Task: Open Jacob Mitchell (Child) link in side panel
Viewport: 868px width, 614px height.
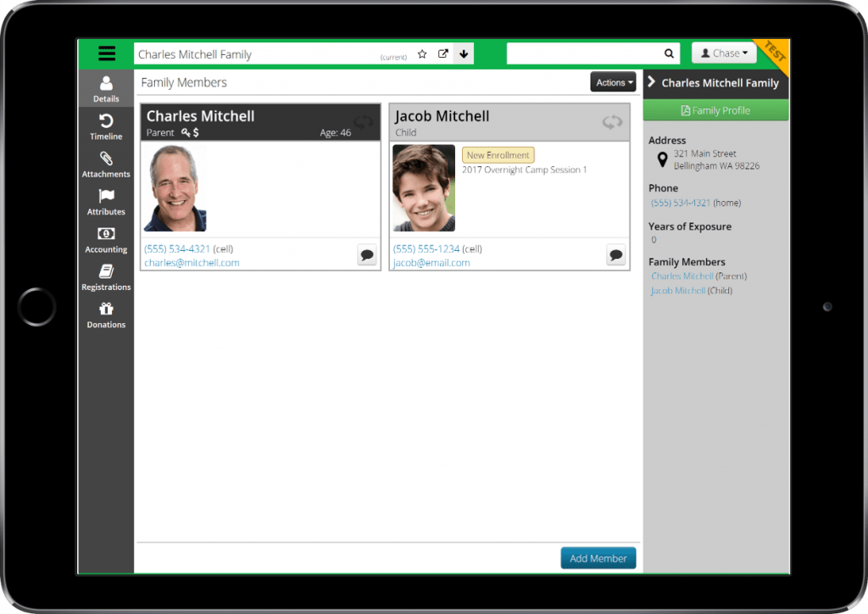Action: point(678,291)
